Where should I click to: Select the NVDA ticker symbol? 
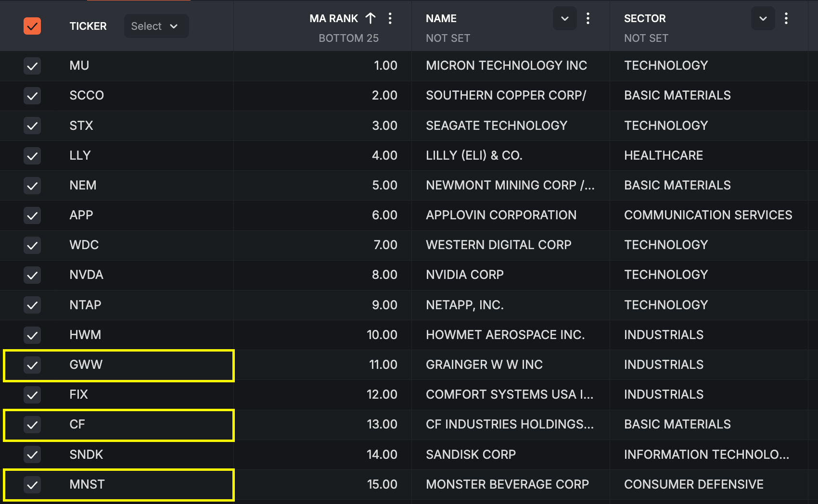pos(87,275)
